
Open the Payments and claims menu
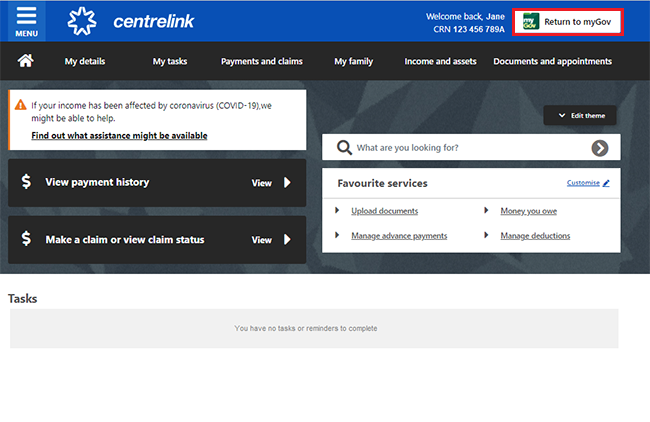click(x=261, y=61)
